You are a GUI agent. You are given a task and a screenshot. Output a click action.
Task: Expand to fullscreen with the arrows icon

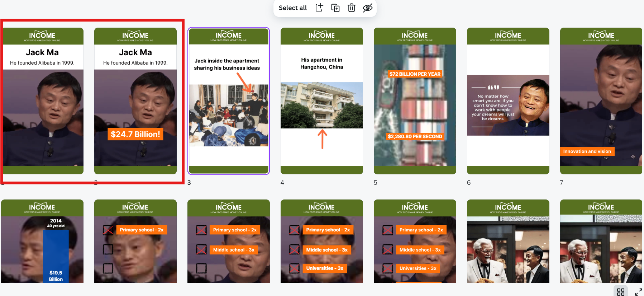pyautogui.click(x=638, y=292)
